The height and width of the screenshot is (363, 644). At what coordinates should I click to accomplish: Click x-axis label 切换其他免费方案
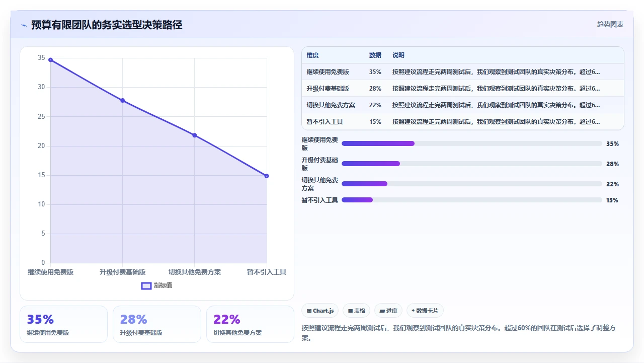195,272
